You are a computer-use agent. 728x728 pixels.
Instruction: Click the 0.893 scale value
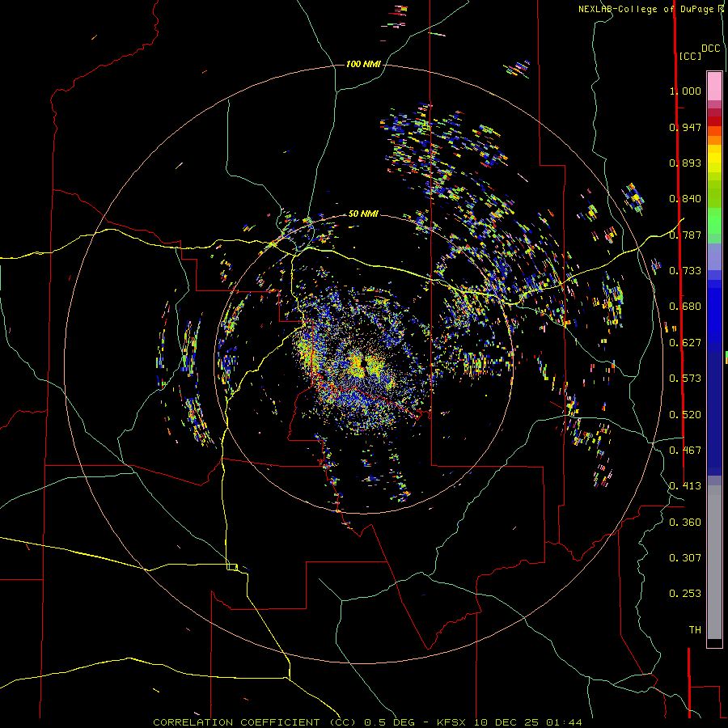click(x=685, y=163)
